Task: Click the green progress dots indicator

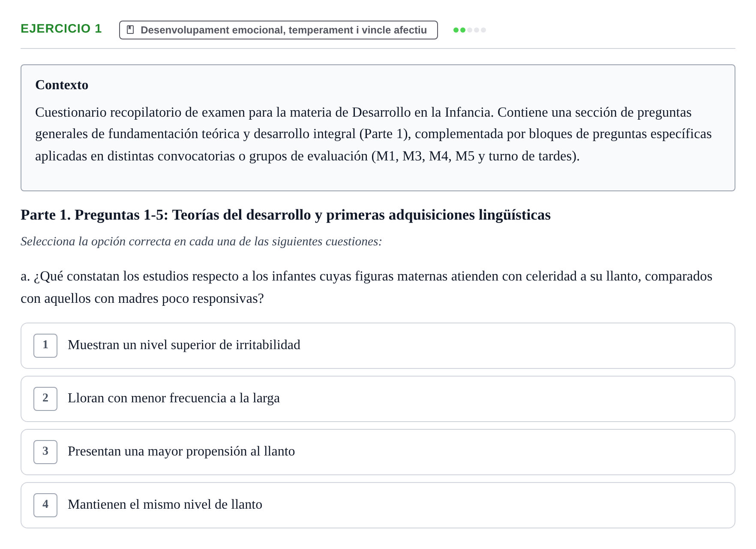Action: pos(470,30)
